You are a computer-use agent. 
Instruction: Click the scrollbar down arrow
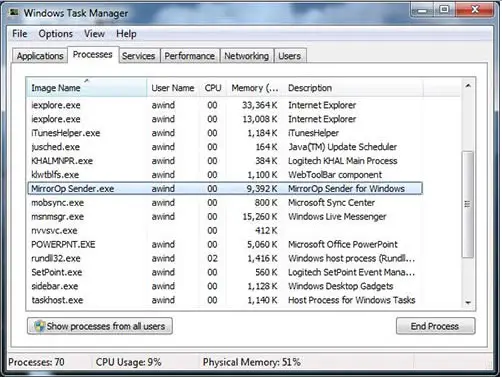tap(468, 302)
